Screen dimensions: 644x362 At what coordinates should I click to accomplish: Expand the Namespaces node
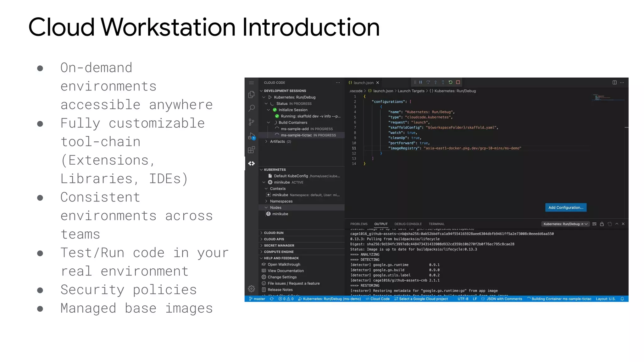pos(266,201)
